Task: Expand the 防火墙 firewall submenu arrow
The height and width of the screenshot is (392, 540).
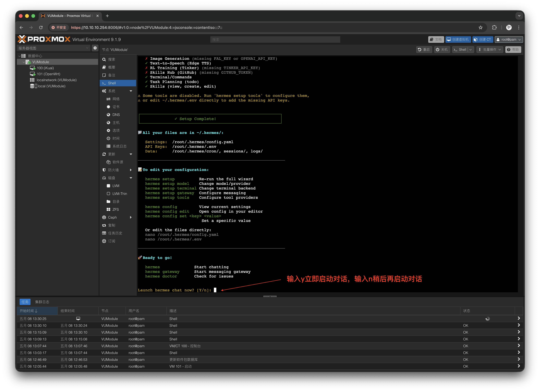Action: tap(131, 170)
